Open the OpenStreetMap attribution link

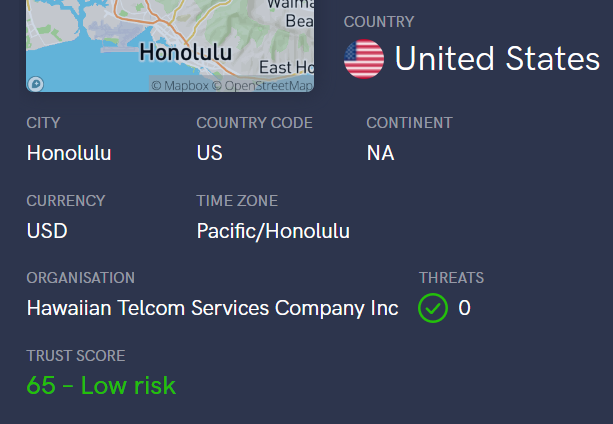click(264, 85)
